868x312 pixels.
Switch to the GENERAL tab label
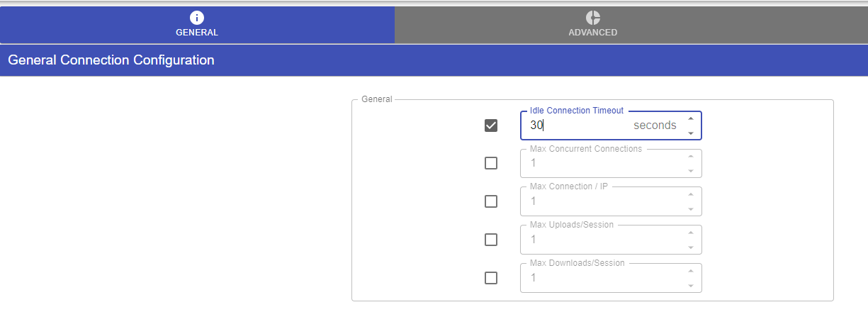tap(197, 33)
